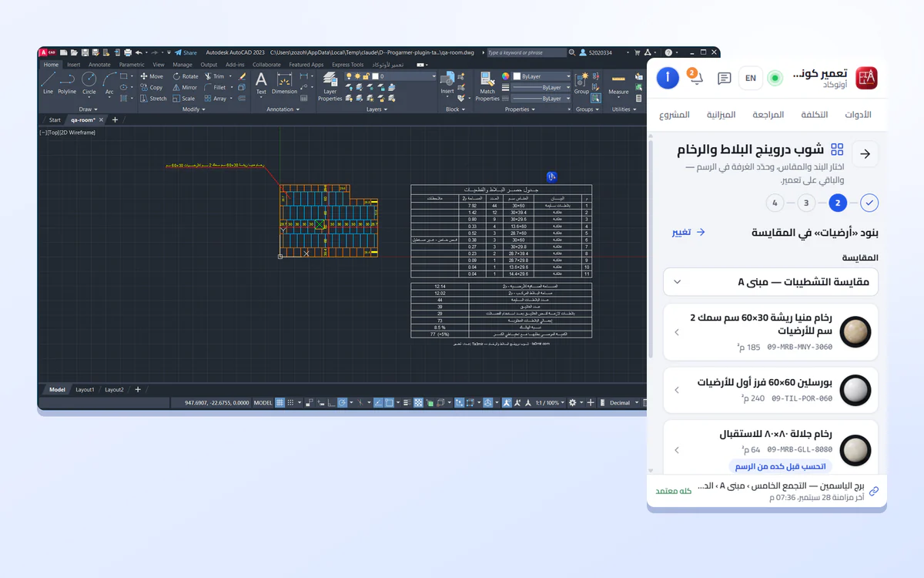
Task: Select the Fillet command
Action: (216, 87)
